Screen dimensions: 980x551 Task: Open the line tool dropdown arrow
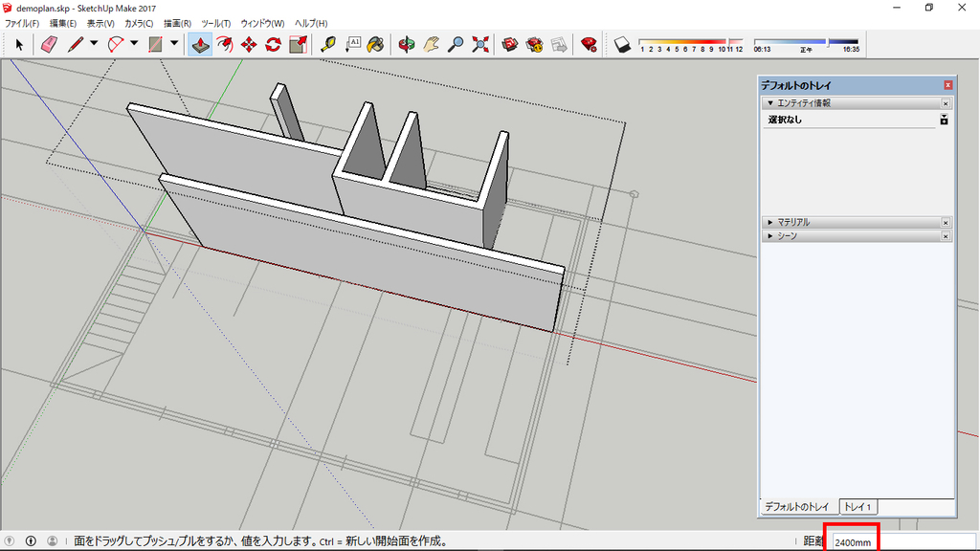pos(94,44)
